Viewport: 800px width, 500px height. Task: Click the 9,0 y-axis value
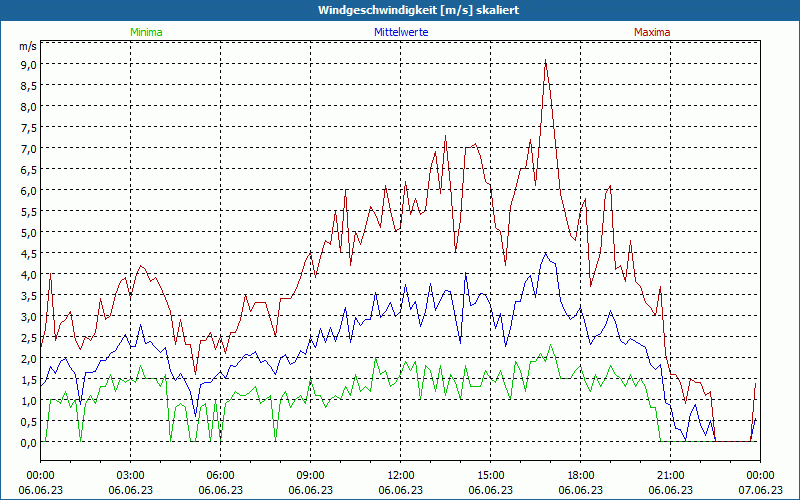(x=28, y=65)
